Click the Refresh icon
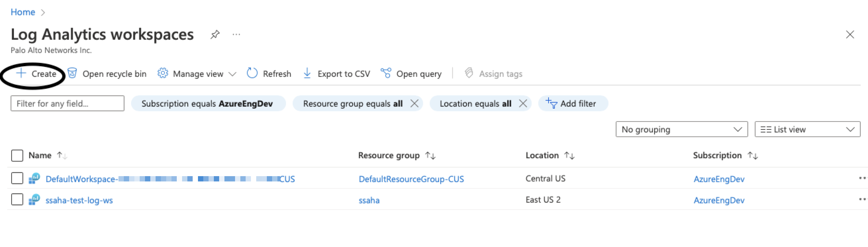Viewport: 868px width, 247px height. [x=252, y=73]
